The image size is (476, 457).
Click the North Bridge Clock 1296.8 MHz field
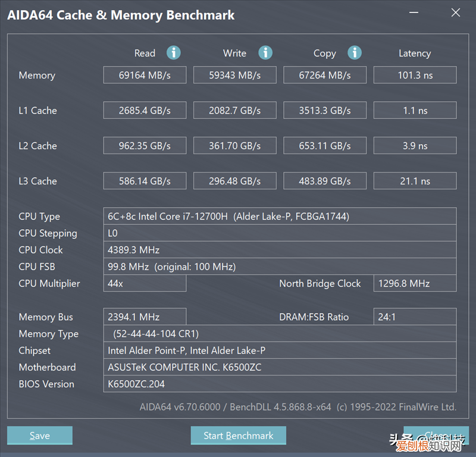click(415, 283)
